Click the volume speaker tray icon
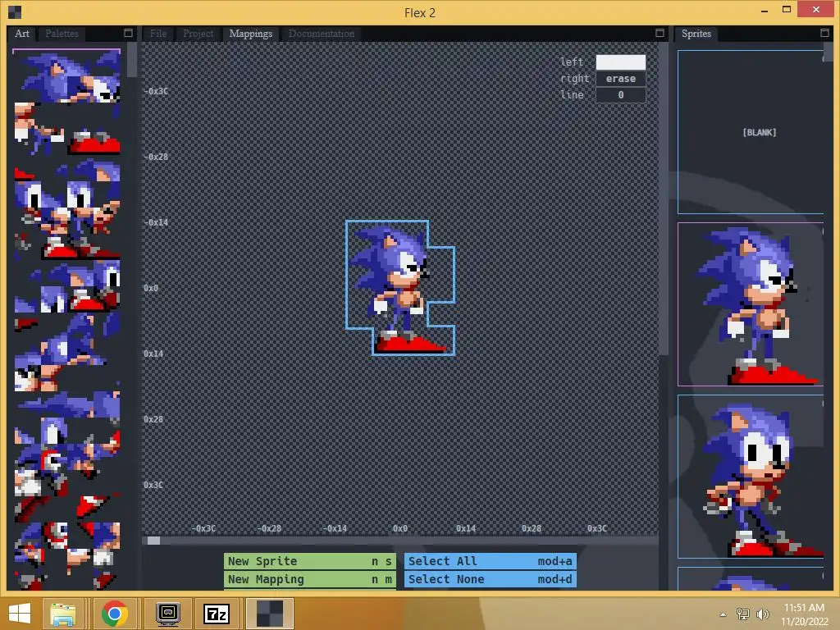Viewport: 840px width, 630px height. pos(762,614)
